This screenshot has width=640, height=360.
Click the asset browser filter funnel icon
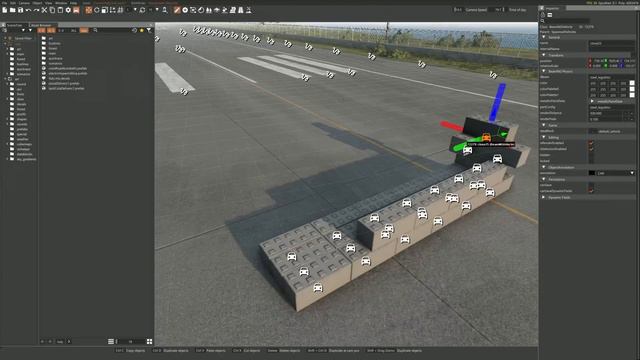(149, 30)
